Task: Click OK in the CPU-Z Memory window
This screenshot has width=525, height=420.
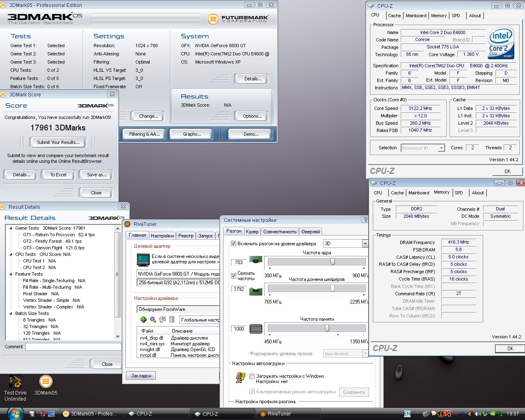Action: tap(510, 348)
